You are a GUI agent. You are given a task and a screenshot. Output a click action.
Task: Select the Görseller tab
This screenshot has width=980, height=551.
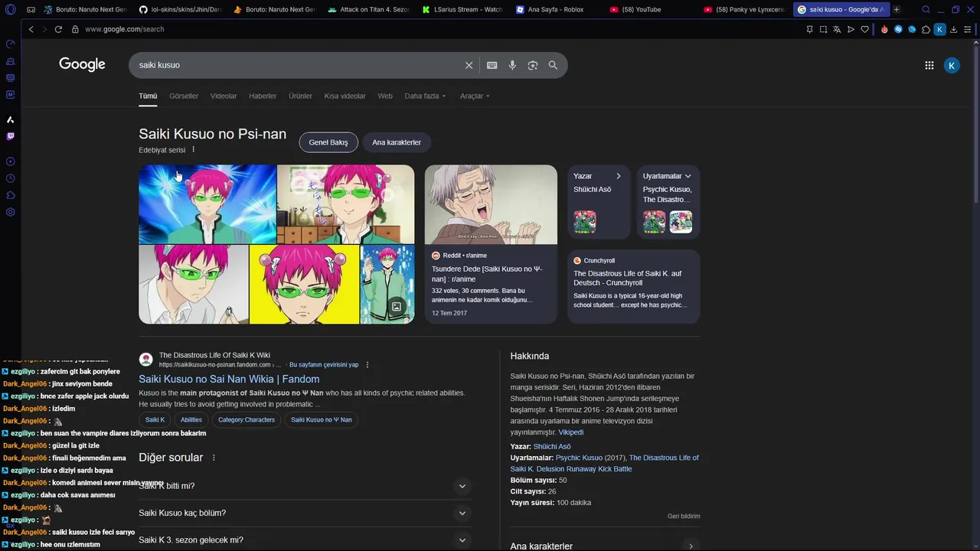(184, 96)
